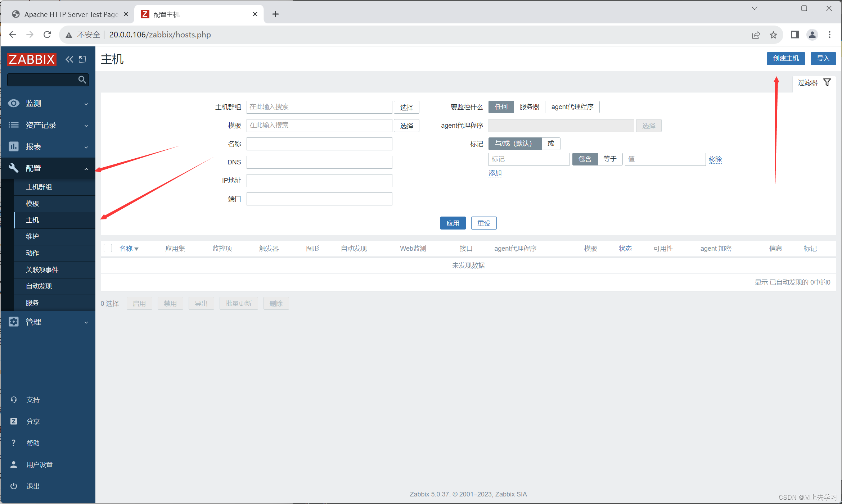Click the IP地址 input field

(x=319, y=180)
